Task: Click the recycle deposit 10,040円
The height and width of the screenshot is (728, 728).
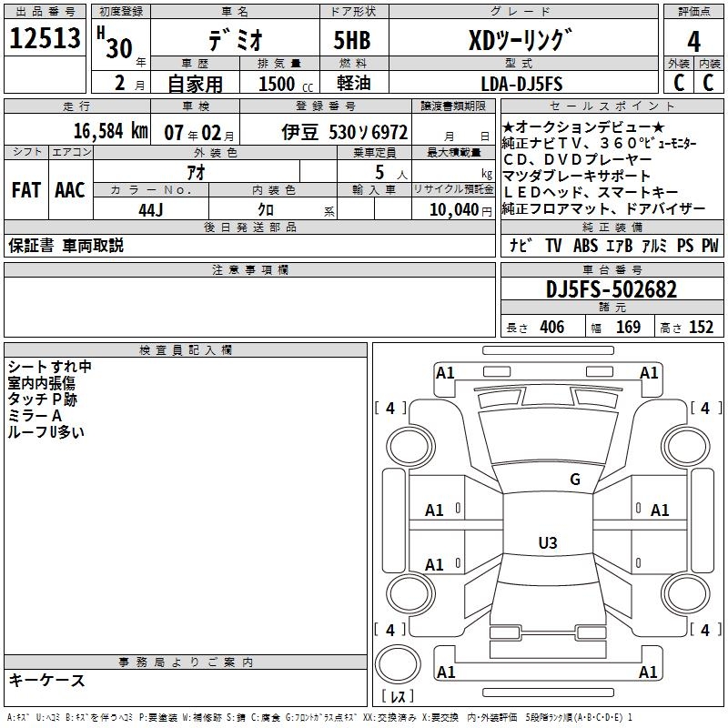Action: [x=460, y=210]
